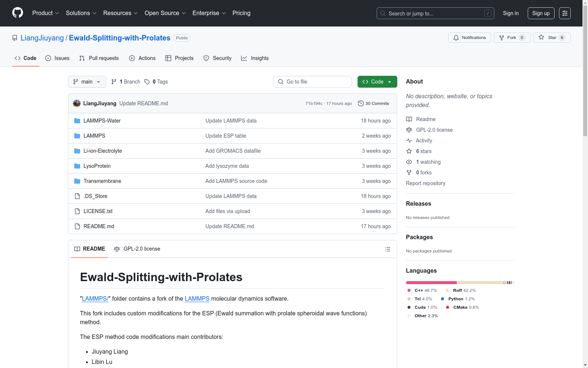Click the LiangJiuyang avatar thumbnail
This screenshot has height=368, width=588.
77,103
